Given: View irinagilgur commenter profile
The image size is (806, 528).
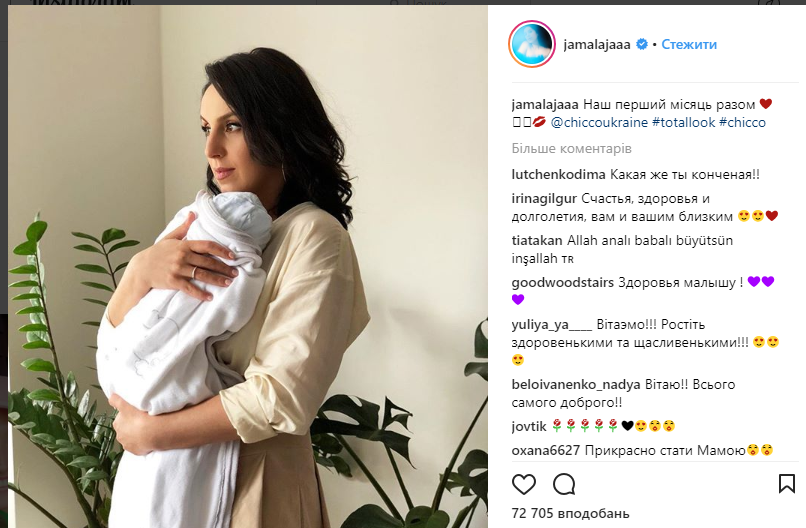Looking at the screenshot, I should 544,199.
